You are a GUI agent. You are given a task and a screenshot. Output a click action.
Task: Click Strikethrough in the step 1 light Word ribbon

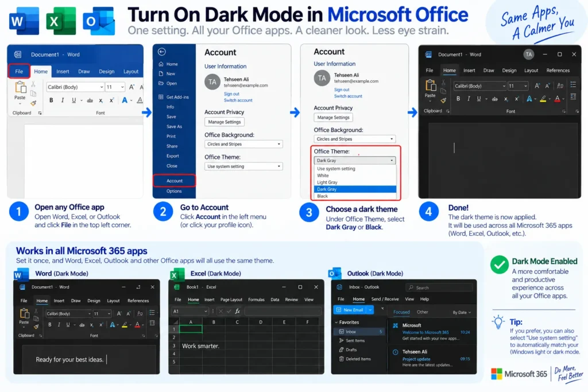click(x=90, y=100)
